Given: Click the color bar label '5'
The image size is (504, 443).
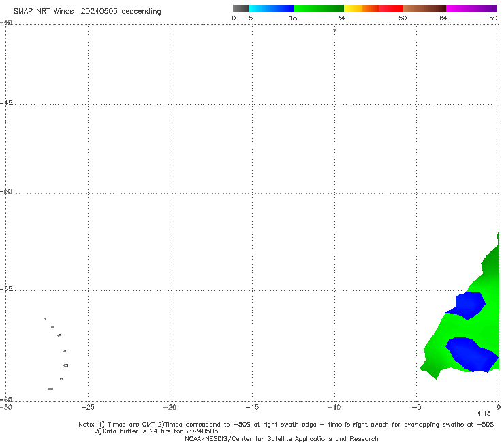Looking at the screenshot, I should coord(251,18).
